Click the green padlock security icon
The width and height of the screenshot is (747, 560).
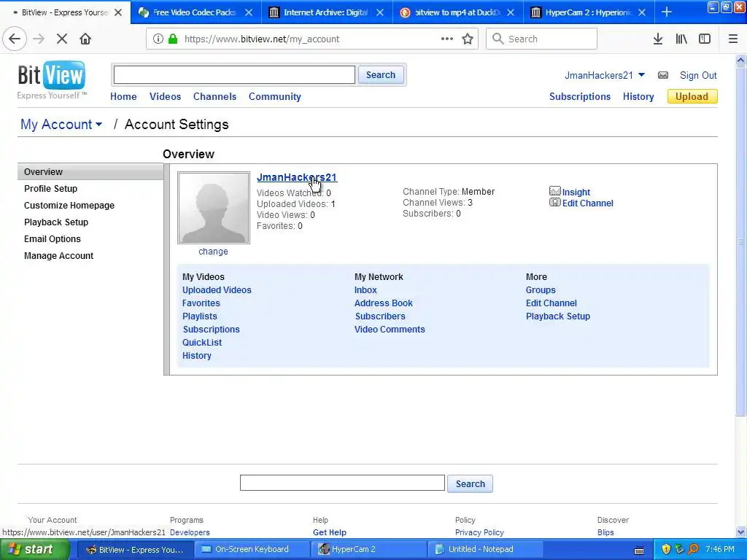click(173, 39)
